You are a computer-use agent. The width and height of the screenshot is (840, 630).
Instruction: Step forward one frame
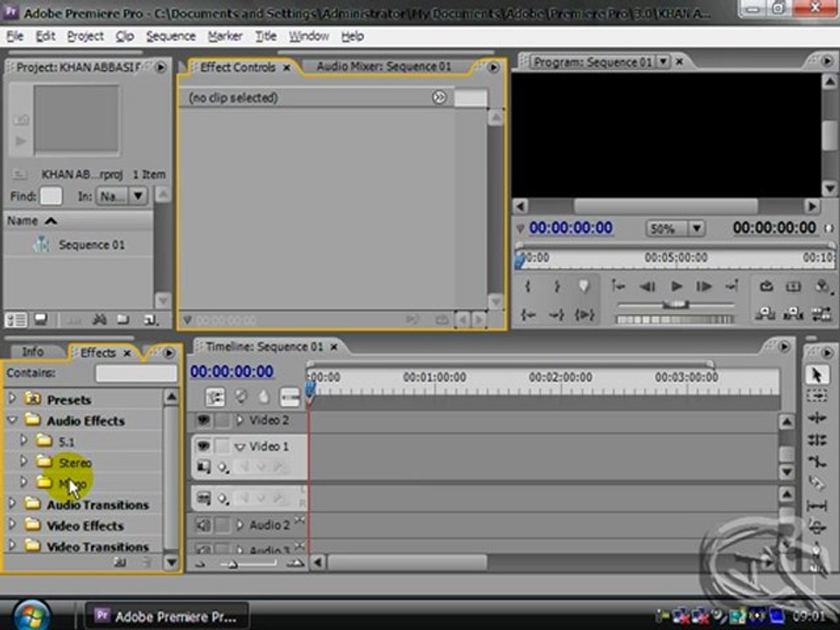pyautogui.click(x=703, y=287)
